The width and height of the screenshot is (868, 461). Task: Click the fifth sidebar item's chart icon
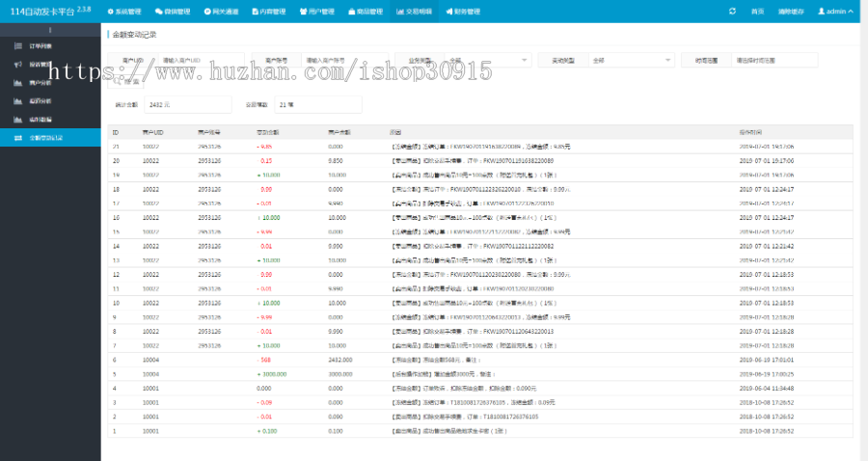coord(18,119)
